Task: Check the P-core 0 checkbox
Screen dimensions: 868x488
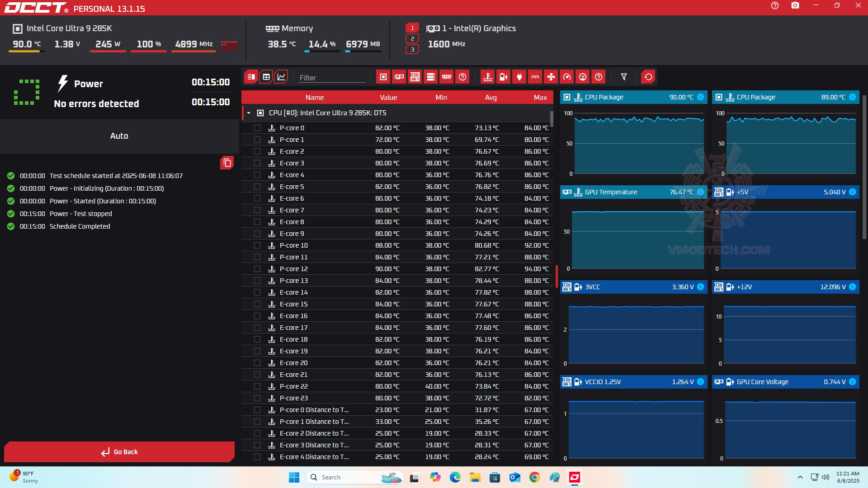Action: click(257, 128)
